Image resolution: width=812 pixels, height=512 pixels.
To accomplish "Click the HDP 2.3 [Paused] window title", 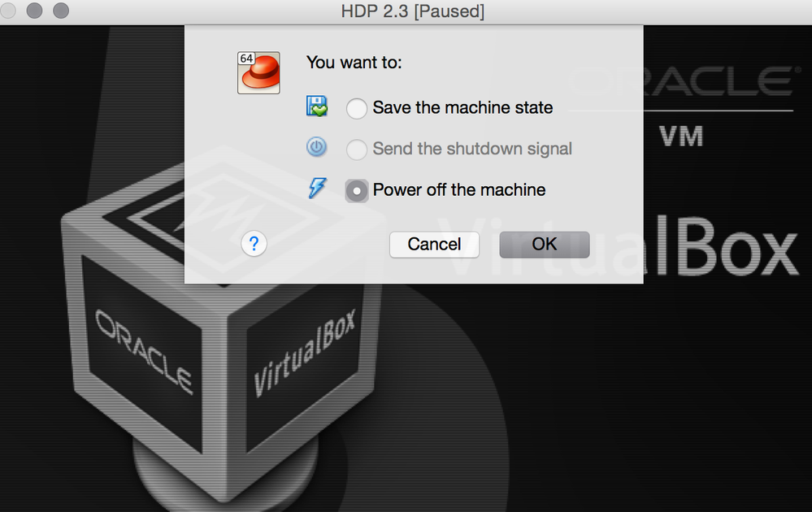I will point(413,11).
